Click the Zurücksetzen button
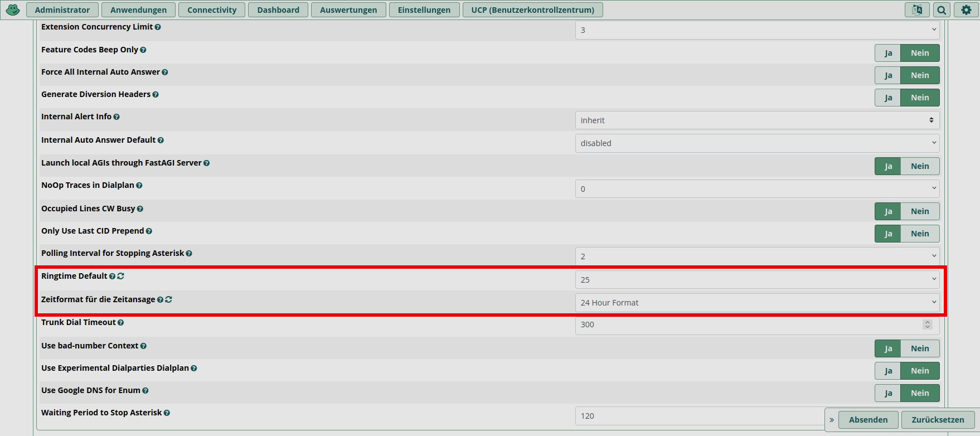 click(x=938, y=420)
